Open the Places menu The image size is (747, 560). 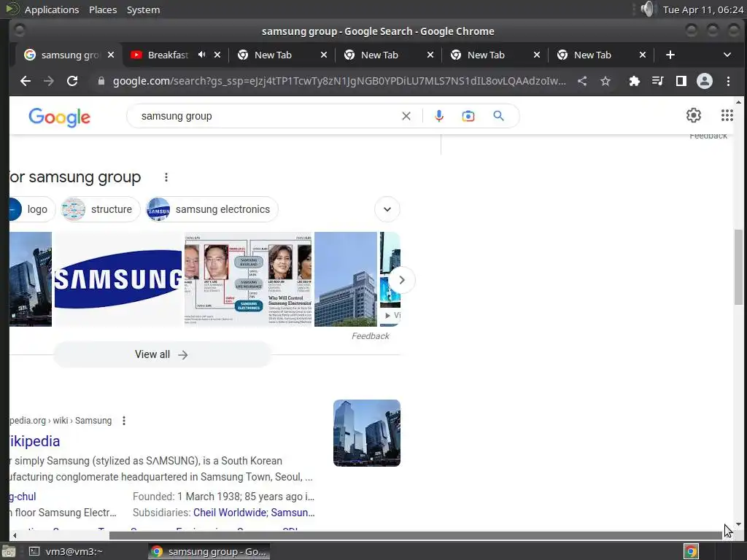(103, 9)
